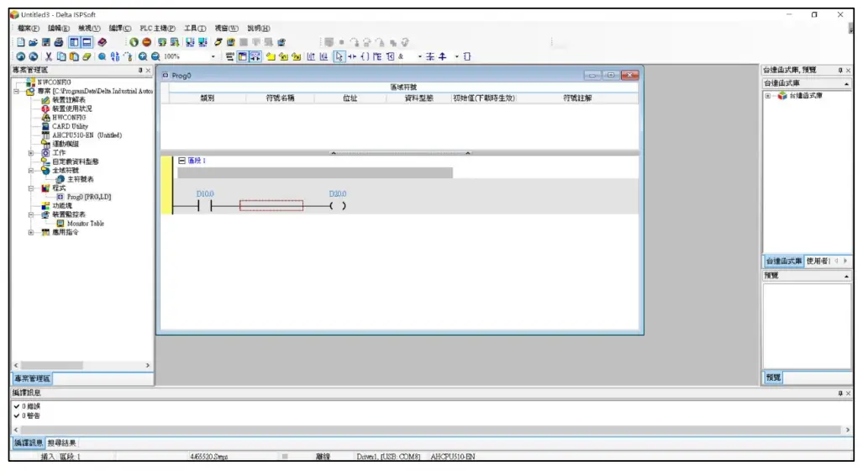Open the red help book icon
Screen dimensions: 868x476
click(102, 42)
